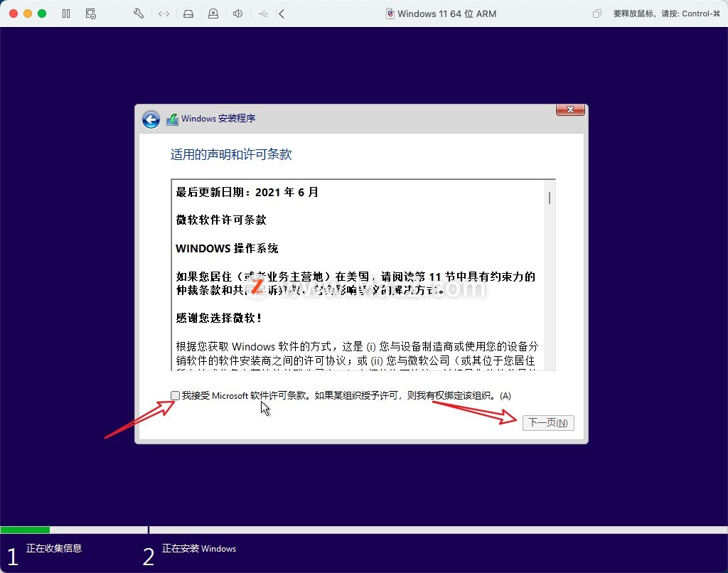Close the VM window with red button
This screenshot has width=728, height=573.
(x=14, y=14)
